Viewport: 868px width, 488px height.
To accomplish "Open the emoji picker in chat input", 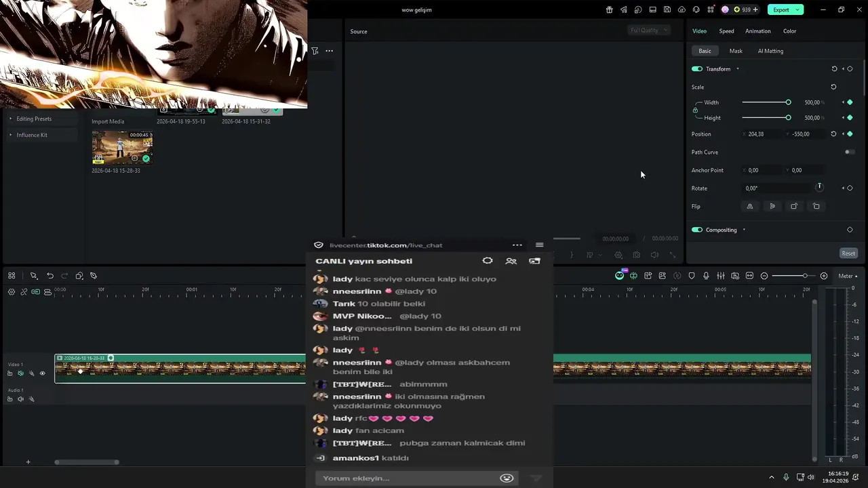I will coord(507,478).
